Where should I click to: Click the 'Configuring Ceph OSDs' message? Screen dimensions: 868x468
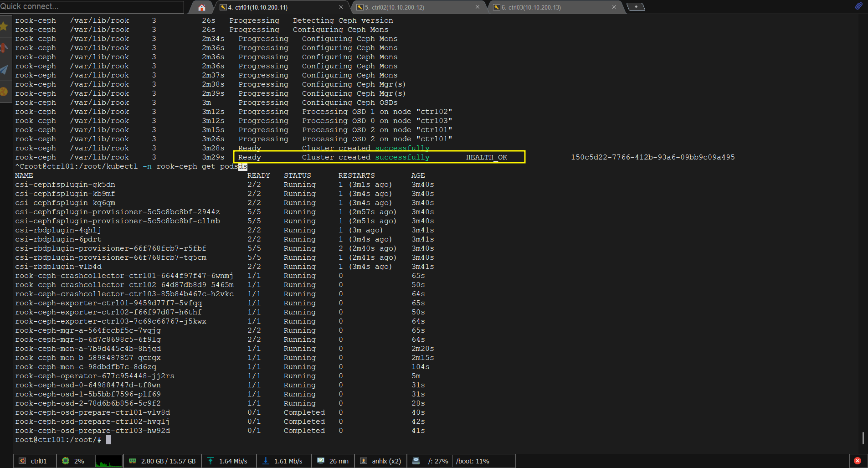coord(350,103)
